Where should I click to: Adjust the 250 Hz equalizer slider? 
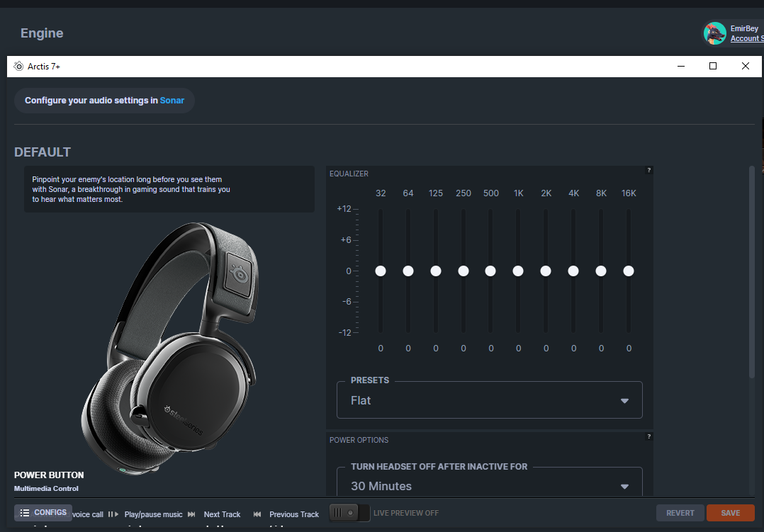click(464, 271)
